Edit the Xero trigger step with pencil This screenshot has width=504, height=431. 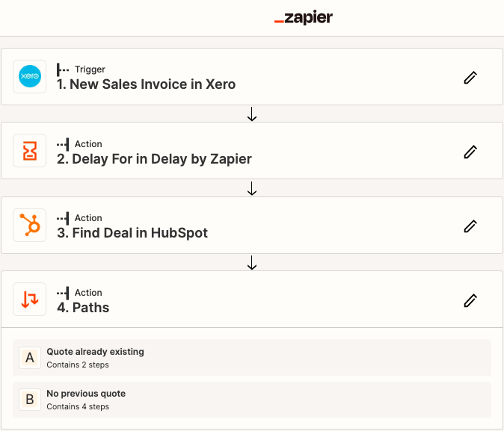pos(470,78)
